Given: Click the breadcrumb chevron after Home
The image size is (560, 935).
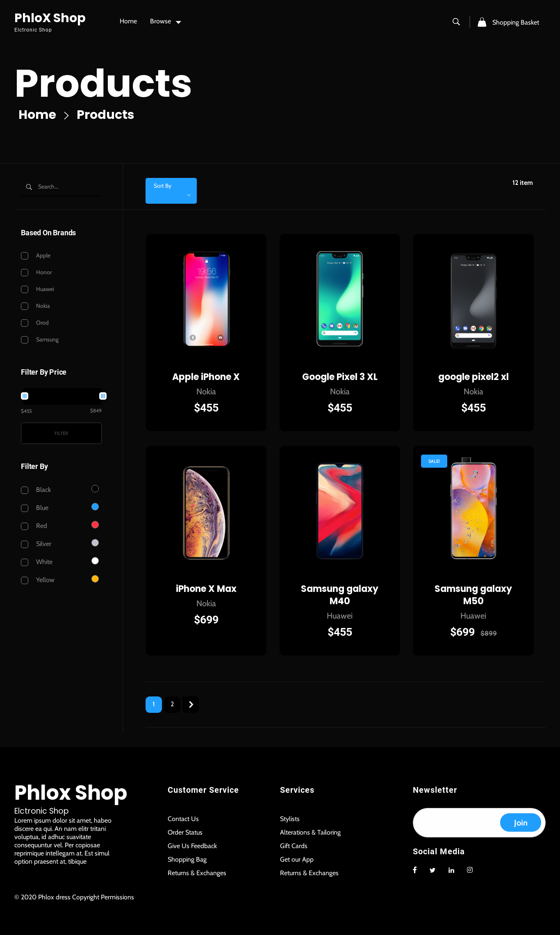Looking at the screenshot, I should click(66, 115).
